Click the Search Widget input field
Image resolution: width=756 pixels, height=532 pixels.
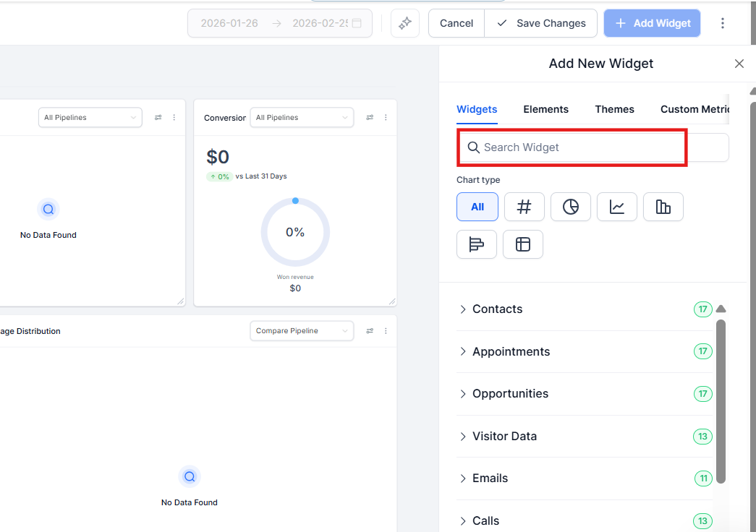572,147
